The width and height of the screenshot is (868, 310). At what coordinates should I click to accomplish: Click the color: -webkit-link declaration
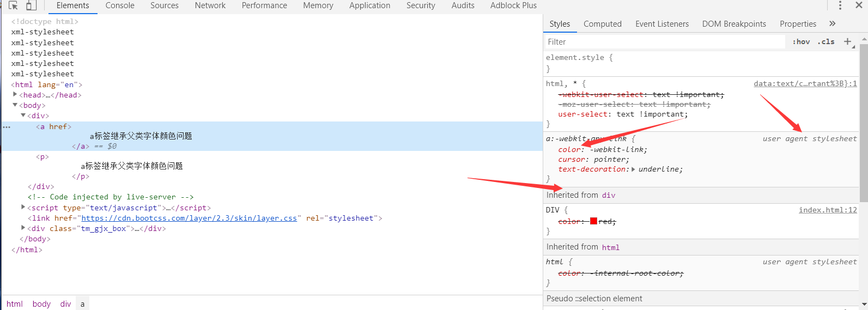pyautogui.click(x=603, y=150)
